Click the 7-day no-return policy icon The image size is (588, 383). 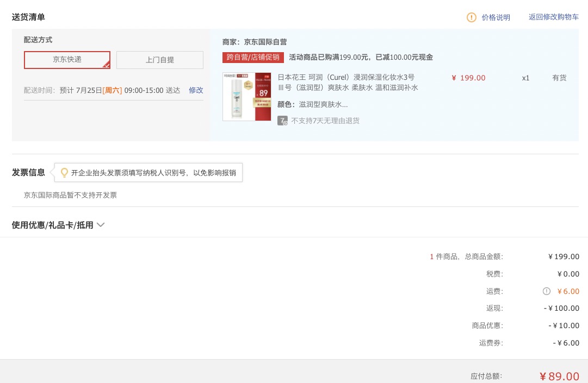coord(282,121)
